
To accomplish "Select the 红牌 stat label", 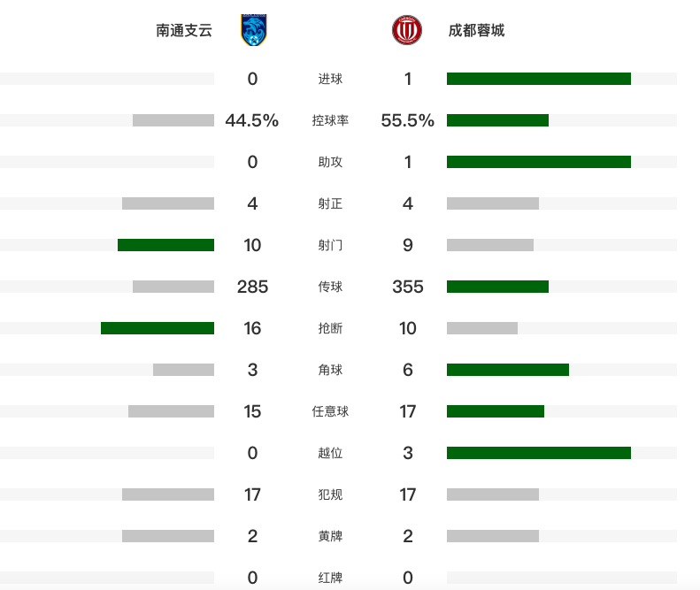I will coord(330,578).
